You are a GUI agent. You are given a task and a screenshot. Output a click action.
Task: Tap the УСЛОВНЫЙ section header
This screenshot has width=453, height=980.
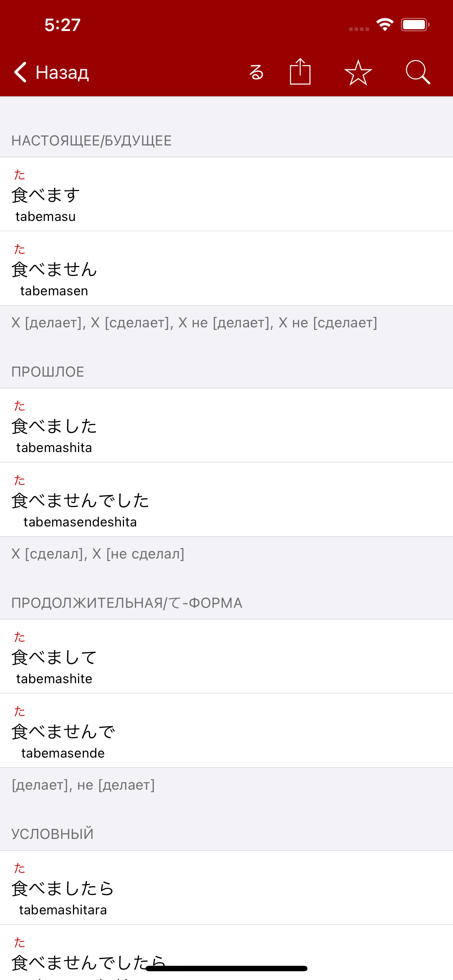pyautogui.click(x=53, y=834)
